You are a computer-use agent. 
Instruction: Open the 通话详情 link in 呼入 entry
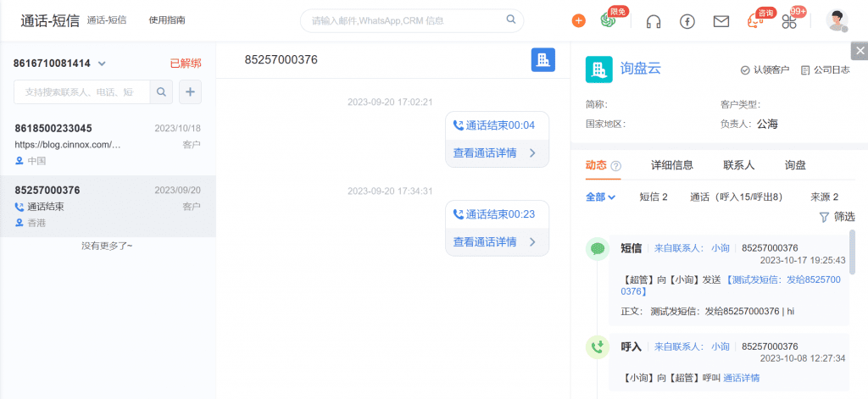[741, 378]
